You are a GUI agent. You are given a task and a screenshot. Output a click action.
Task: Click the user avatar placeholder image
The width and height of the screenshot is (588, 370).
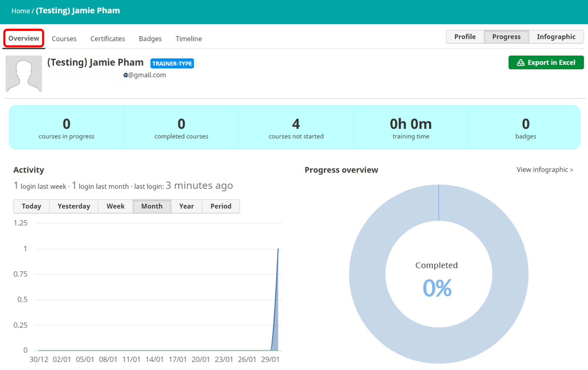24,74
